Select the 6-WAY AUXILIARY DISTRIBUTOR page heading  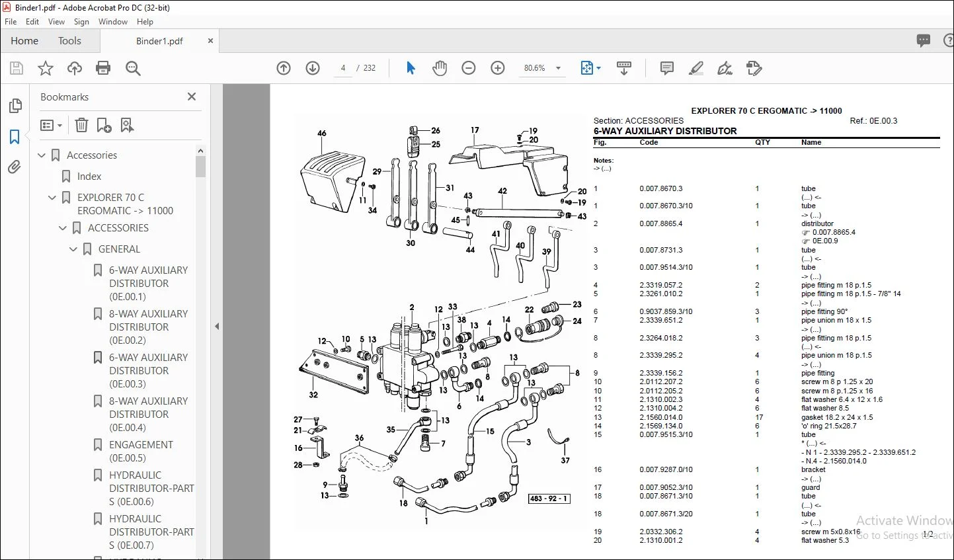665,131
